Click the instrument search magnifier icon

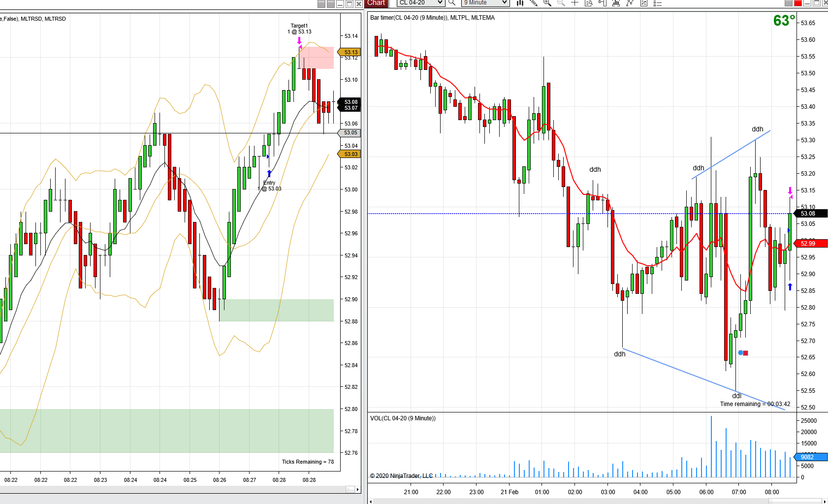[452, 3]
